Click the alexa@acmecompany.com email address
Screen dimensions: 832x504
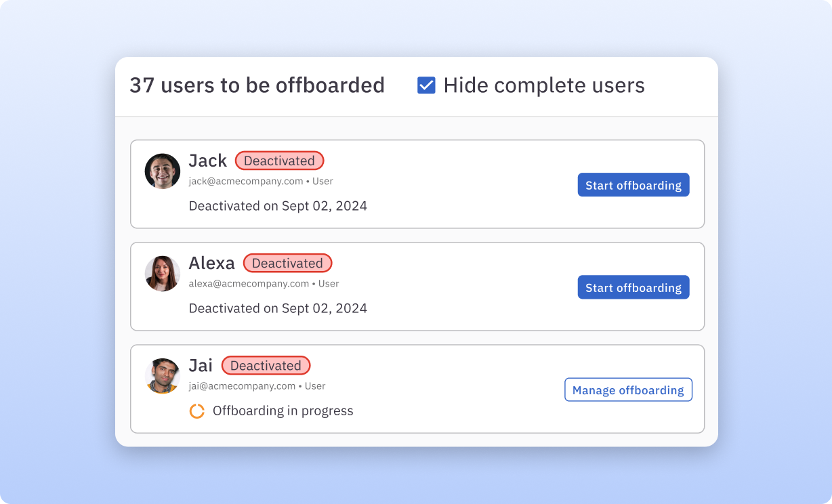pos(249,284)
